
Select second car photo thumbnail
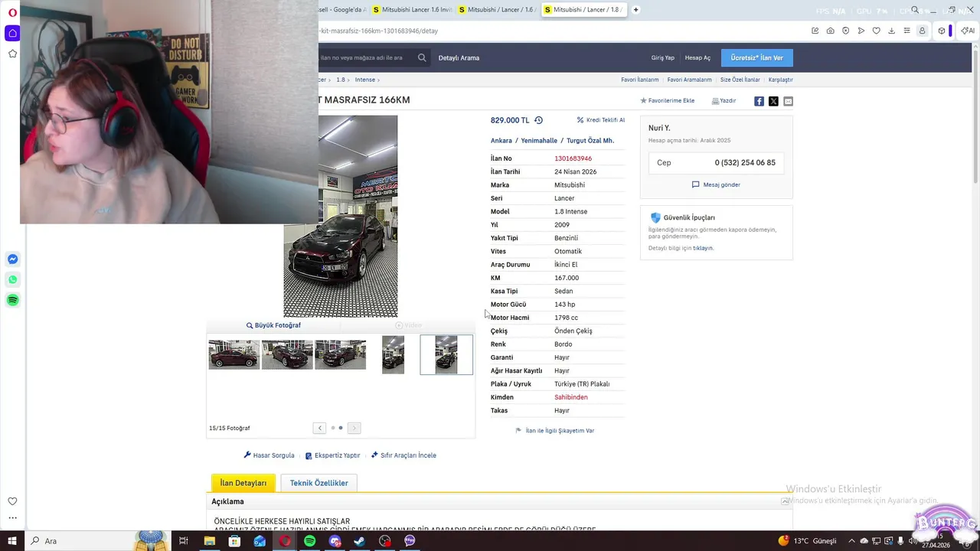[x=287, y=355]
